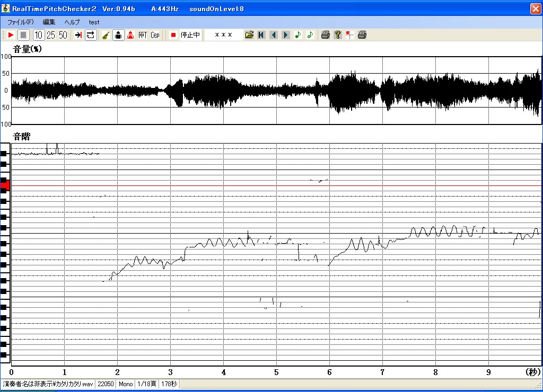Click the 1/18頁 page status entry
This screenshot has width=543, height=392.
tap(147, 384)
